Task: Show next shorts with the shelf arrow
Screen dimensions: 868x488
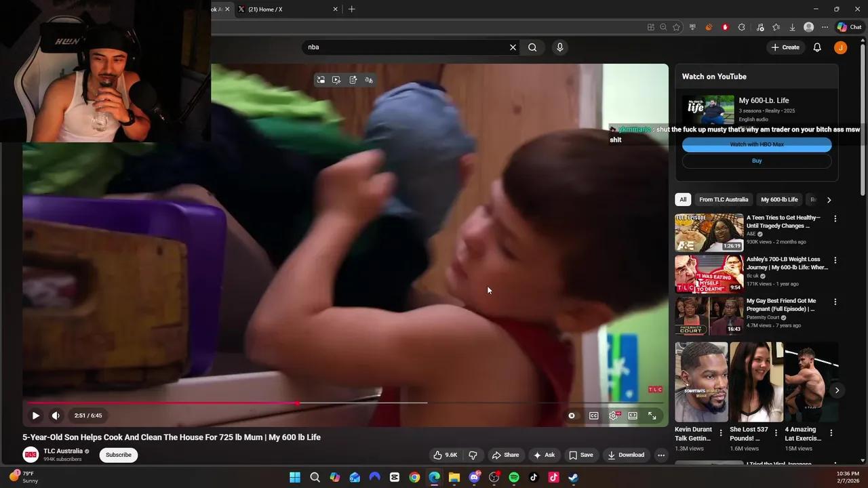Action: 837,390
